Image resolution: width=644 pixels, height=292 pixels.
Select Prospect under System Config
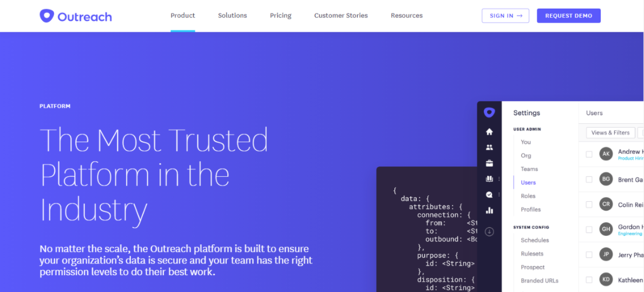(x=533, y=267)
